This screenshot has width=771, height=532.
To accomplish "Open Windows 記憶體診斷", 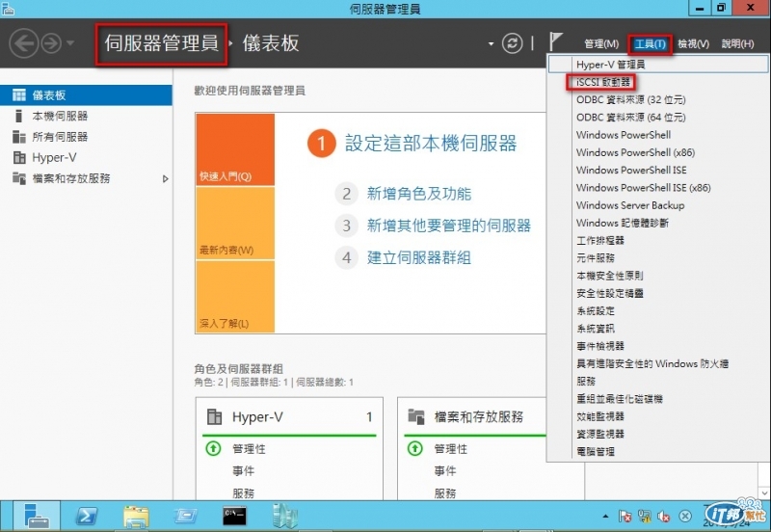I will 658,224.
